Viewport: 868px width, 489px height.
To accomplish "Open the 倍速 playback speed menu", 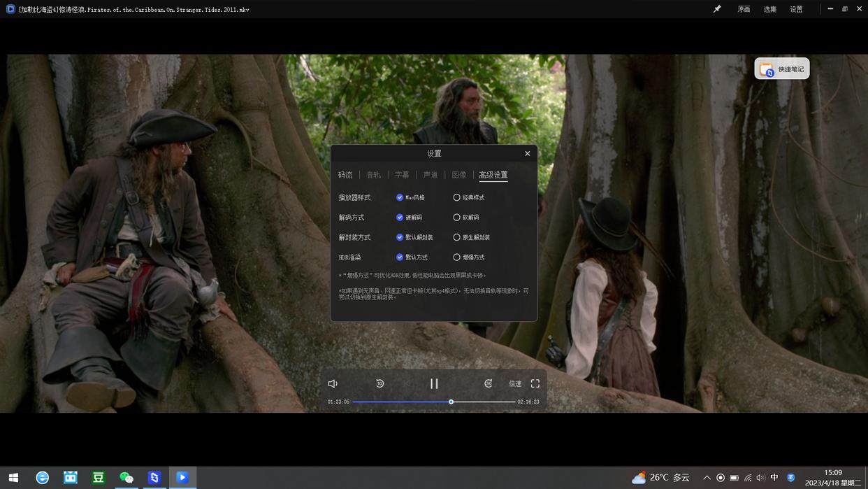I will 515,383.
